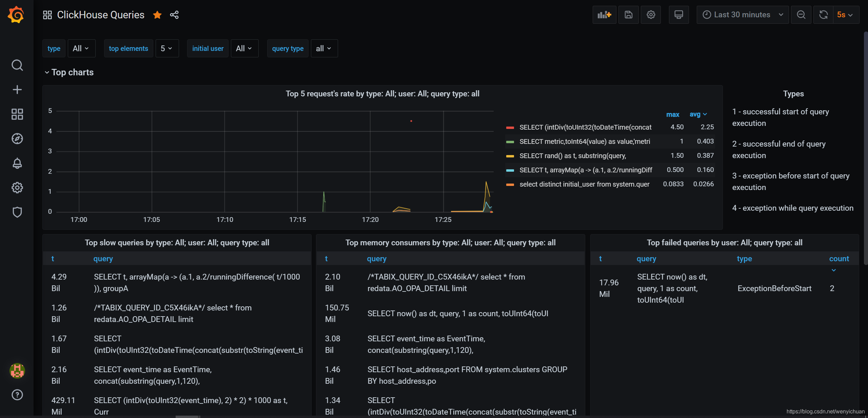Sort slow queries by t column
Screen dimensions: 868x418
[x=53, y=259]
